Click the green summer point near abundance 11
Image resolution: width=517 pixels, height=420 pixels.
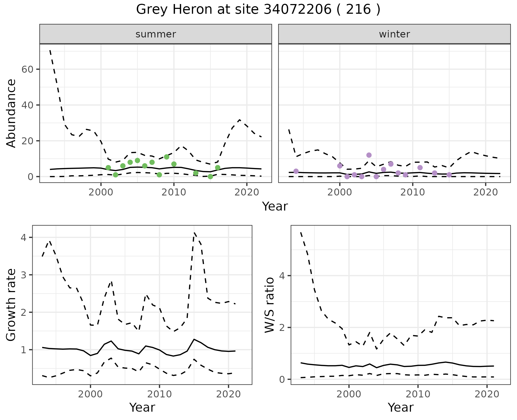pyautogui.click(x=166, y=157)
